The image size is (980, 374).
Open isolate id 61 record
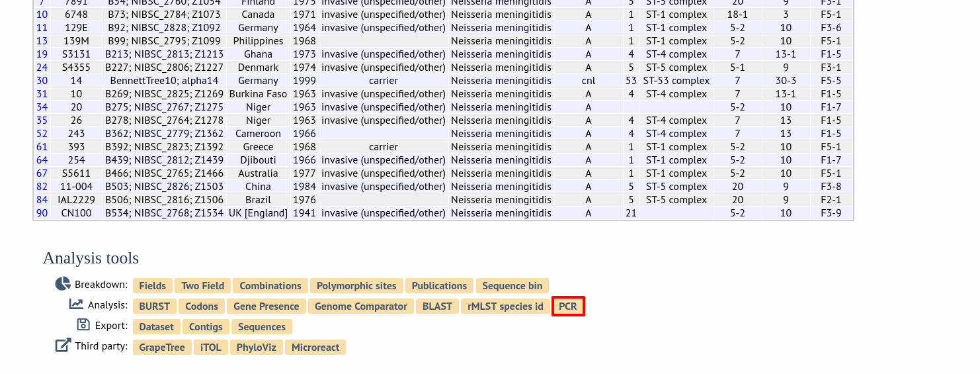[42, 147]
